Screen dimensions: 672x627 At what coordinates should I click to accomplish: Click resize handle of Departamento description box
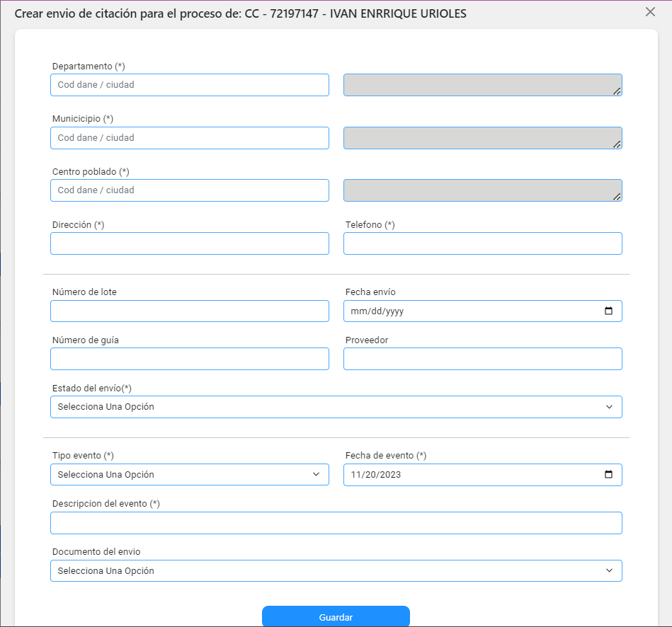pyautogui.click(x=617, y=91)
